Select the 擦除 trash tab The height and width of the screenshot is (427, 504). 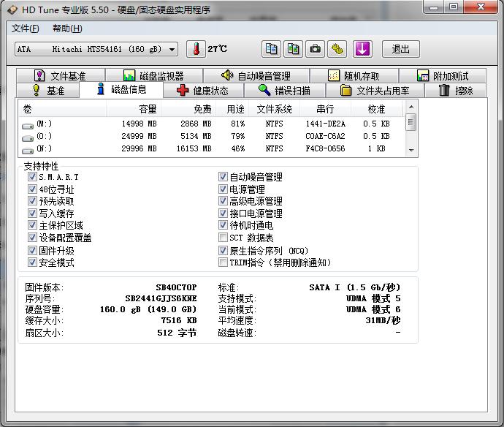coord(455,91)
